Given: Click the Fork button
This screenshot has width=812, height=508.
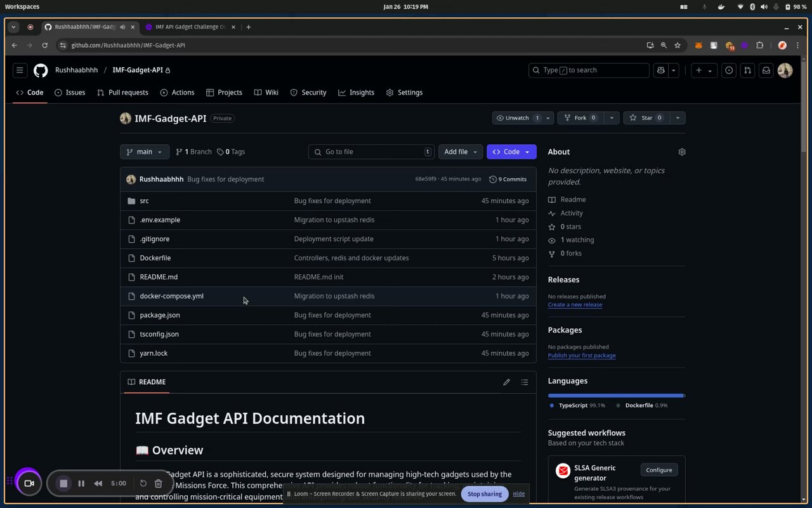Looking at the screenshot, I should click(x=580, y=118).
